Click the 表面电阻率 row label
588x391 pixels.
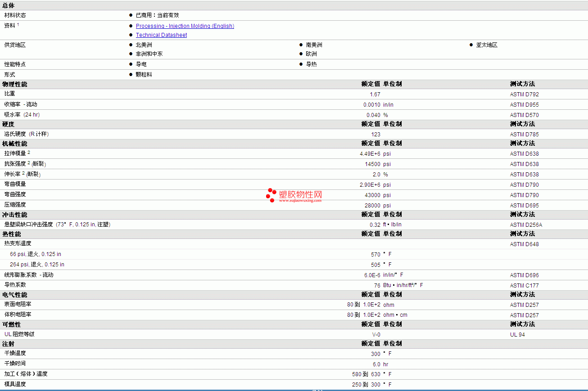point(18,304)
